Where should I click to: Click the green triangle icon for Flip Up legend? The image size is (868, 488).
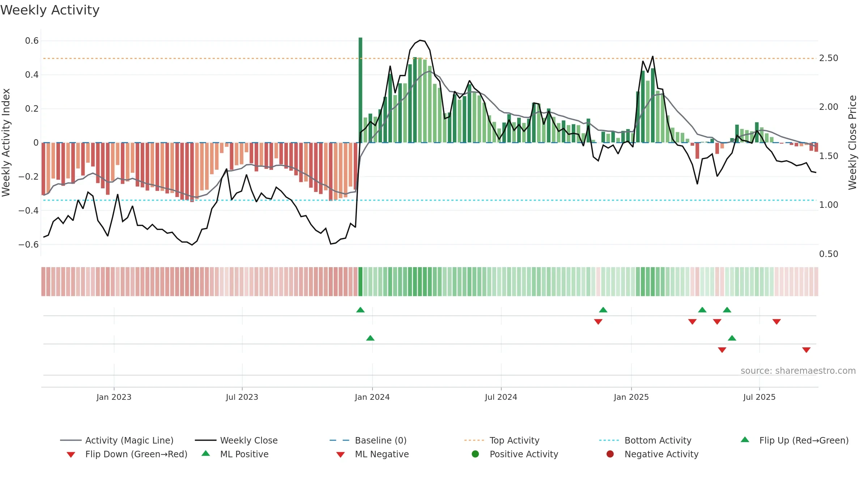coord(745,440)
